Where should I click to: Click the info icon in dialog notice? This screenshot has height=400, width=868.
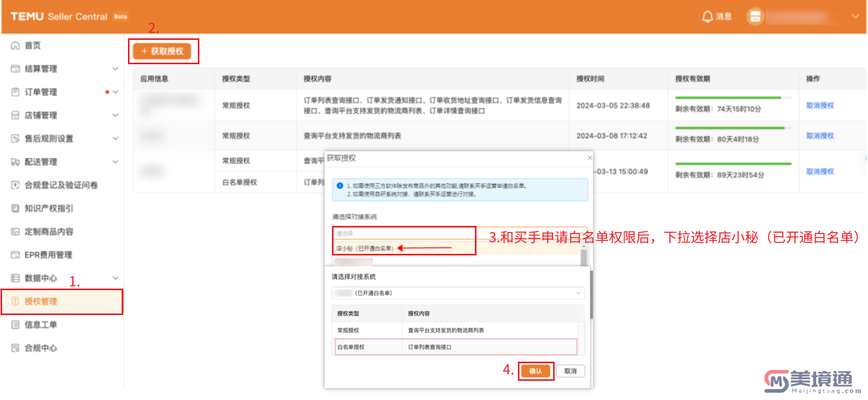340,185
